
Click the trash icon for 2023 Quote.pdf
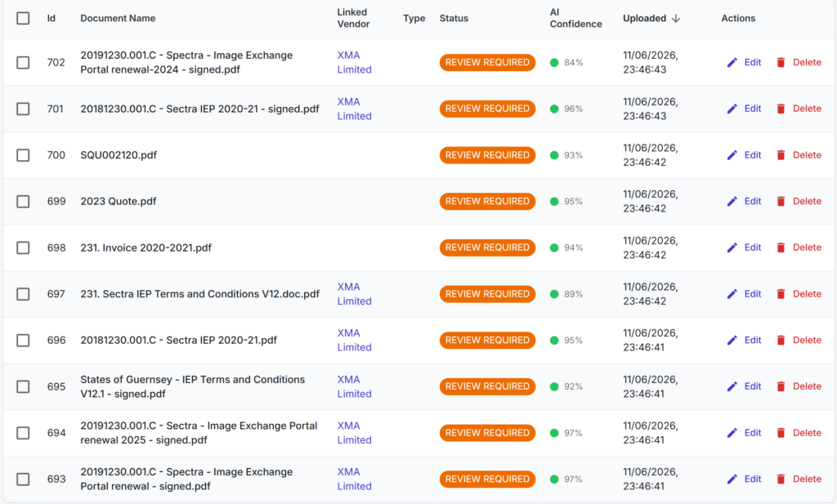click(781, 201)
